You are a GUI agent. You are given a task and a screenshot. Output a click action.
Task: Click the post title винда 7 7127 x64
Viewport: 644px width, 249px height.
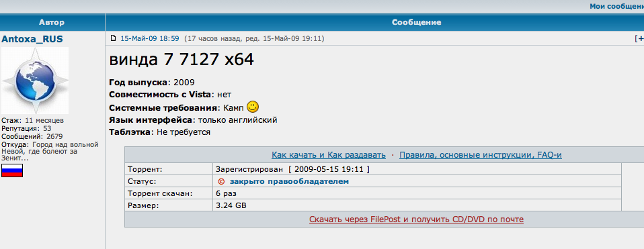pos(182,60)
